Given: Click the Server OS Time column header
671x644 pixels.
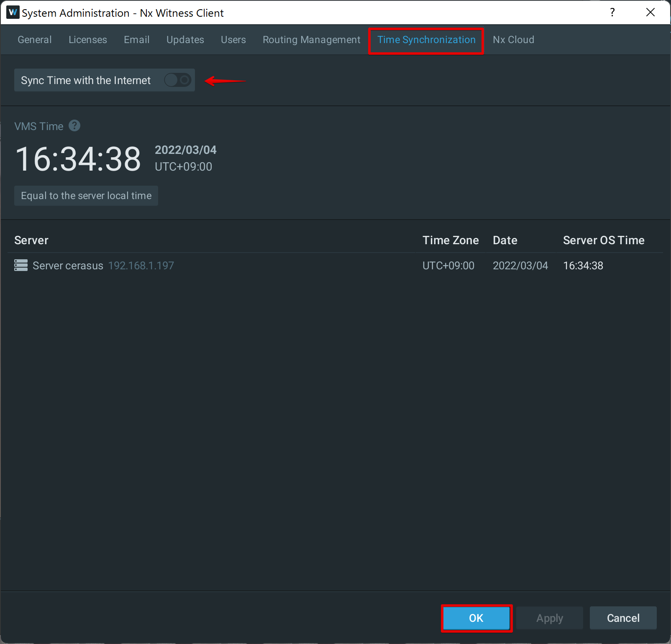Looking at the screenshot, I should point(604,240).
